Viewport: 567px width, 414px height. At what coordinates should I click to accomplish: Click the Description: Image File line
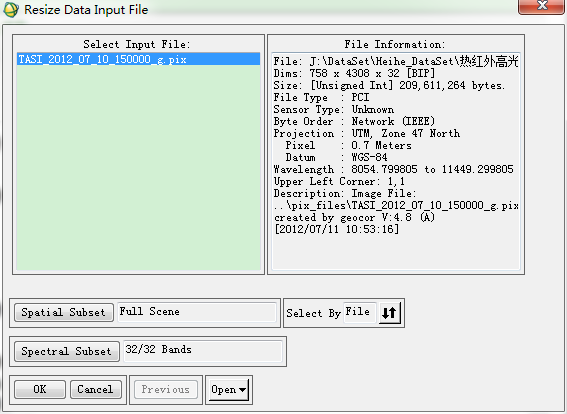[x=345, y=193]
